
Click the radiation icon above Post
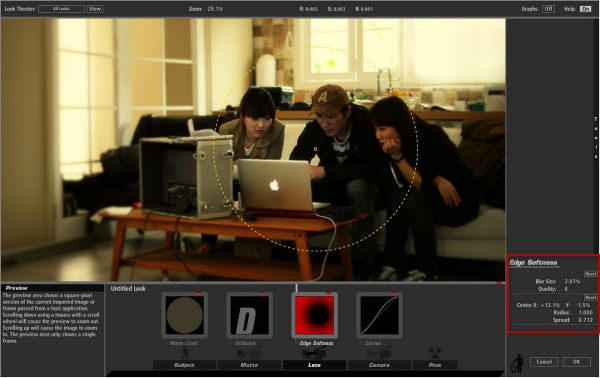coord(435,352)
